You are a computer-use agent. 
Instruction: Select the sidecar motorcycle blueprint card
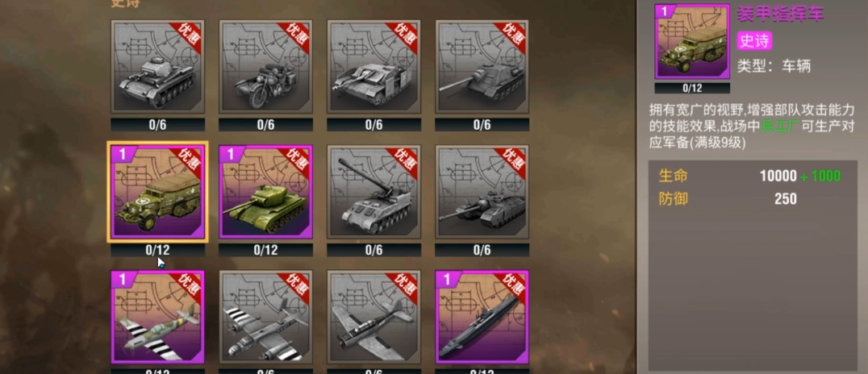pyautogui.click(x=265, y=66)
